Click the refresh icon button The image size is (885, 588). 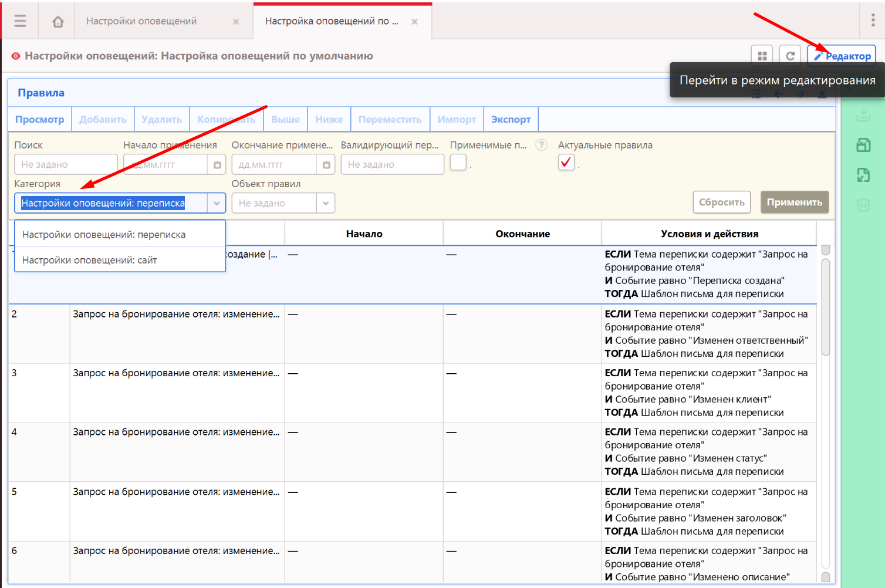tap(790, 56)
